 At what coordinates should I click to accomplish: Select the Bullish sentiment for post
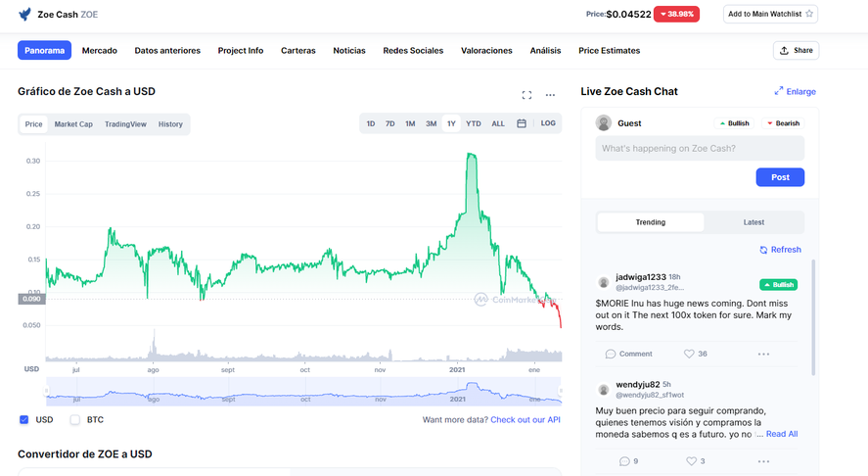pos(734,123)
